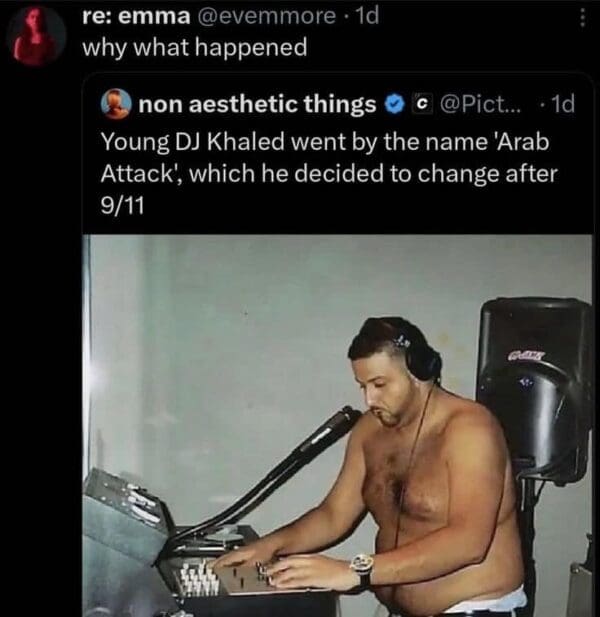Image resolution: width=600 pixels, height=617 pixels.
Task: Click the wristwatch in the photo
Action: point(362,571)
